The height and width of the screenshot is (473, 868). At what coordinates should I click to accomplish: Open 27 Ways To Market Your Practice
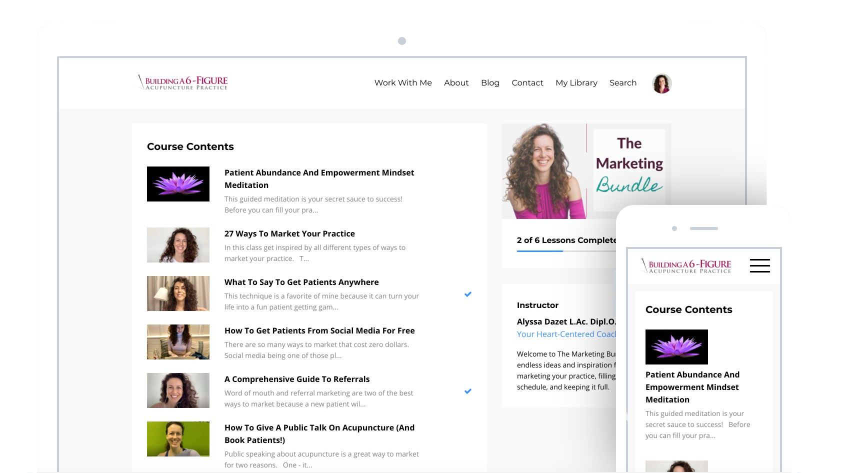[289, 233]
